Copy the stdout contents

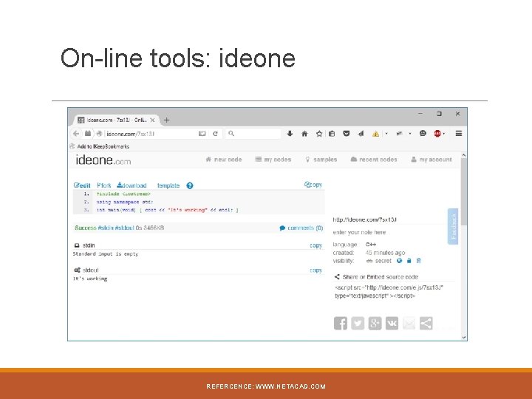(316, 270)
